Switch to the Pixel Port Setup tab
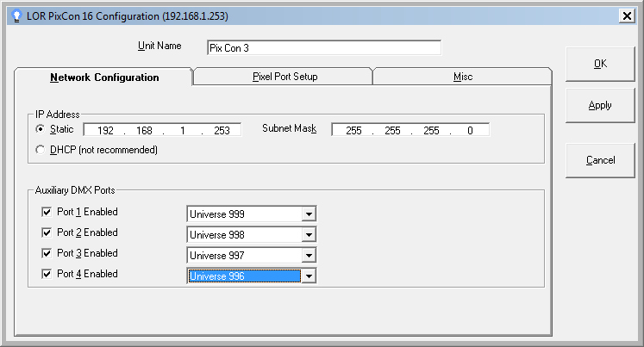The width and height of the screenshot is (644, 347). point(284,77)
